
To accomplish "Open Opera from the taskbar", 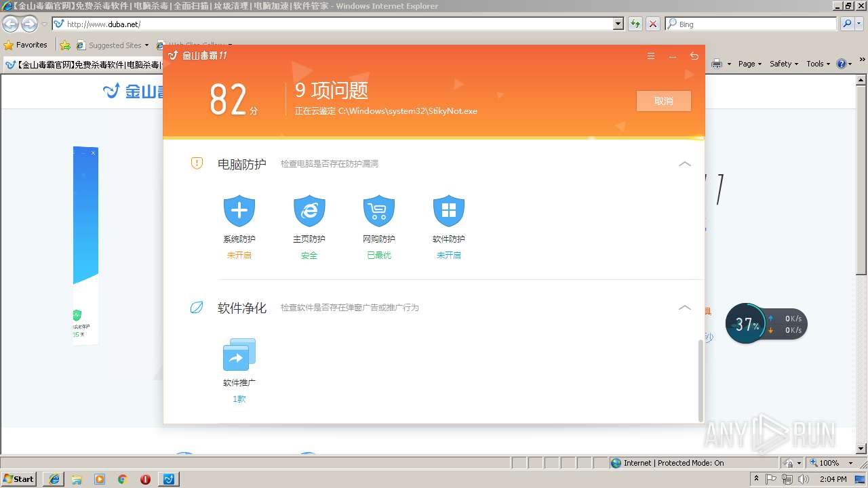I will point(145,479).
